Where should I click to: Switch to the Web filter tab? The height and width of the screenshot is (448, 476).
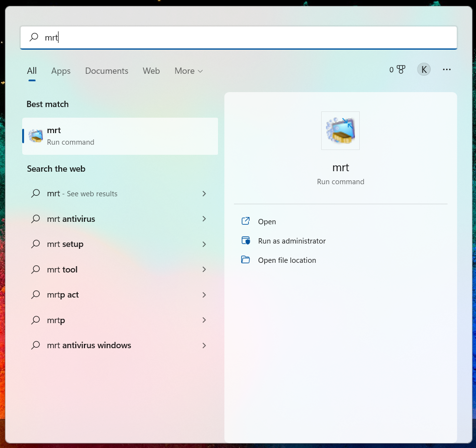tap(151, 71)
